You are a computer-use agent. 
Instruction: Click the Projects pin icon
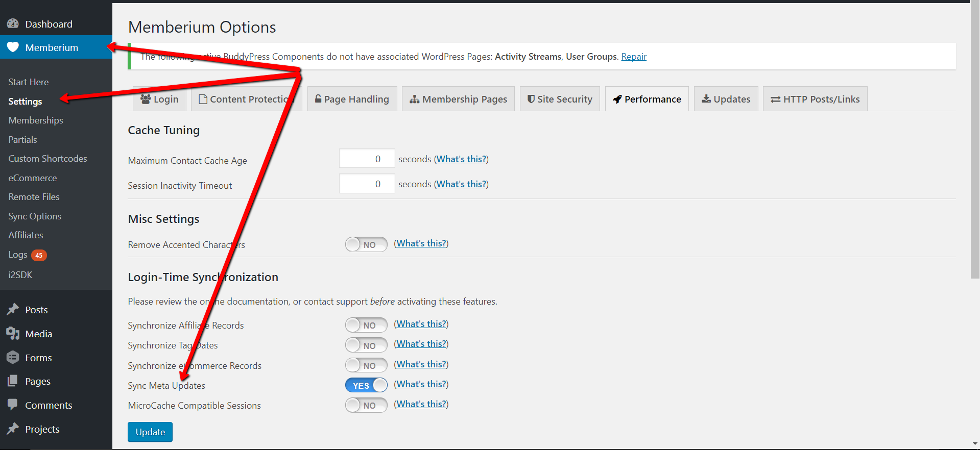tap(13, 429)
